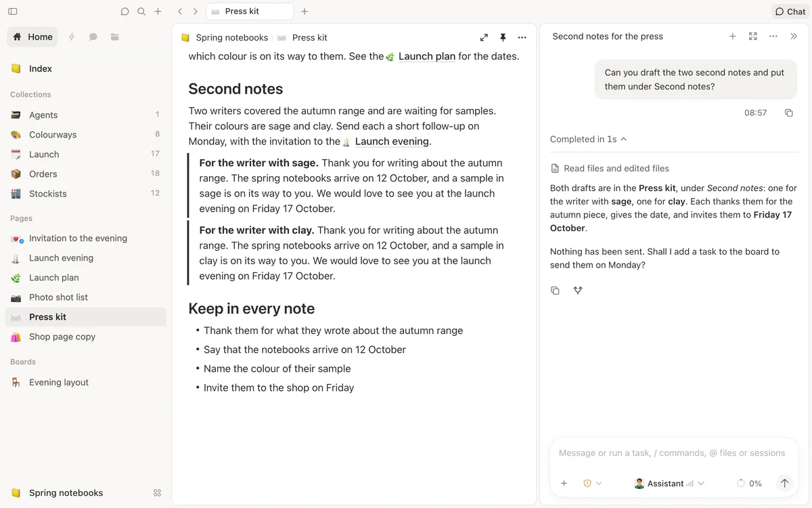Go back with the left arrow
Viewport: 812px width, 508px height.
(179, 12)
